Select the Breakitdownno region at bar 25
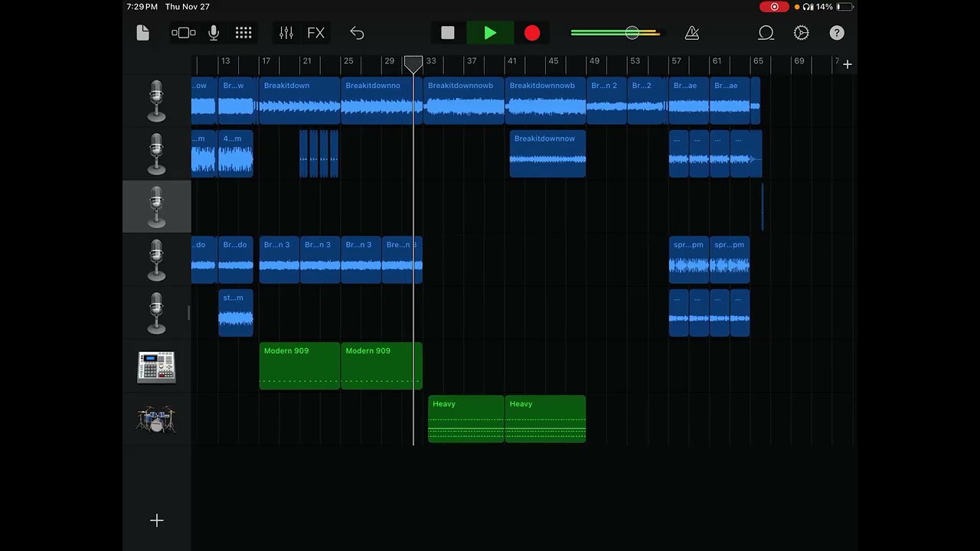This screenshot has height=551, width=980. point(381,101)
